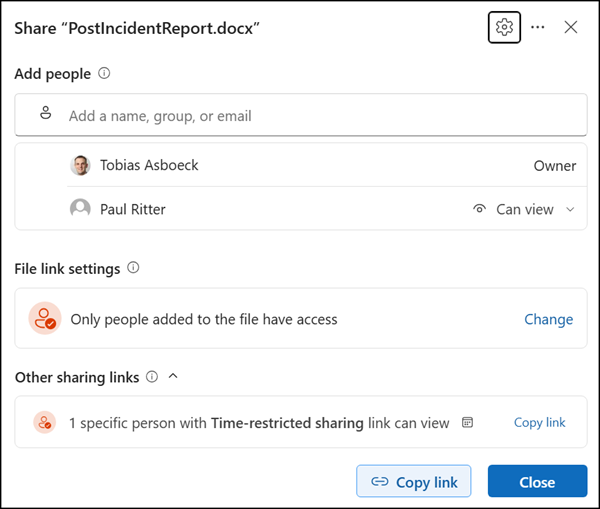Viewport: 600px width, 509px height.
Task: Show info for Other sharing links
Action: (x=152, y=377)
